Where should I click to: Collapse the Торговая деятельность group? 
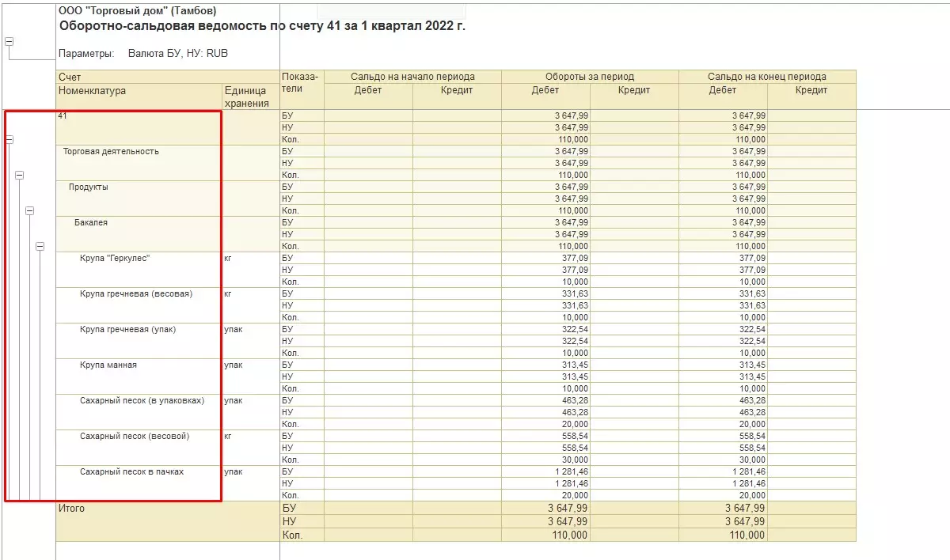coord(20,175)
